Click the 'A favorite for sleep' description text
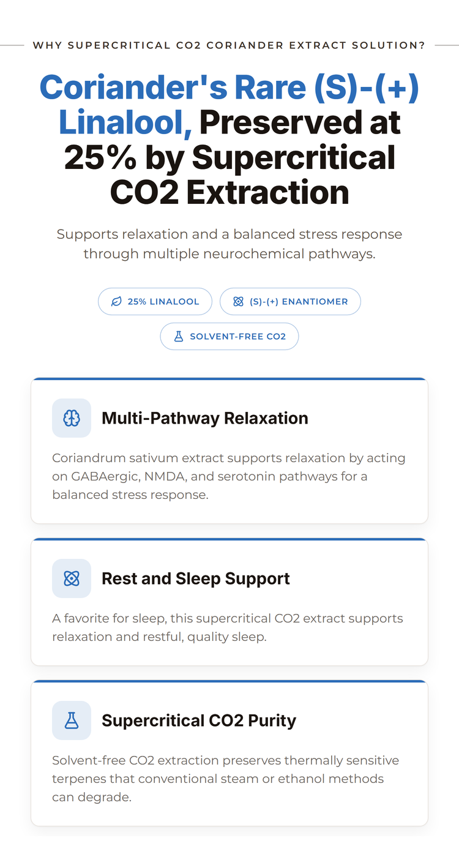This screenshot has height=868, width=459. click(228, 627)
